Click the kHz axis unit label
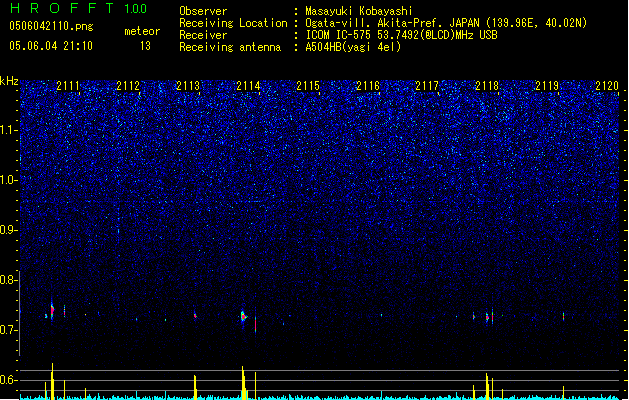 [9, 81]
